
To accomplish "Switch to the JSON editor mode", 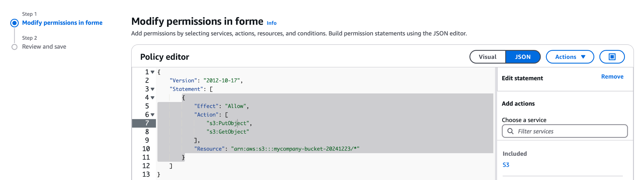I will 523,57.
